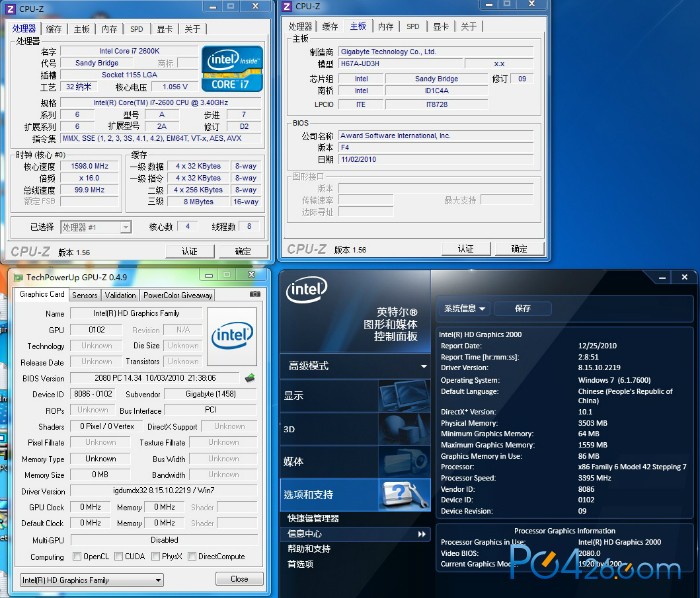
Task: Click the 核心速度 value 1598.0 MHz
Action: 90,166
